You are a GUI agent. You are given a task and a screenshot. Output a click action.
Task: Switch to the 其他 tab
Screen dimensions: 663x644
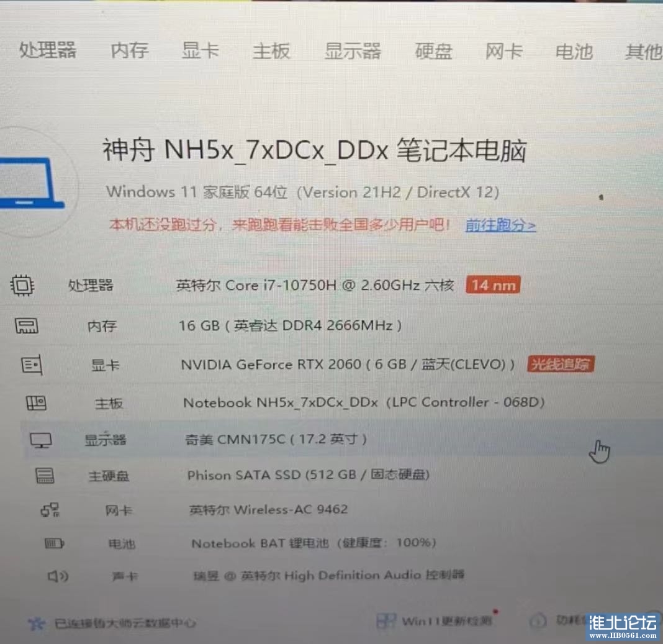coord(644,52)
